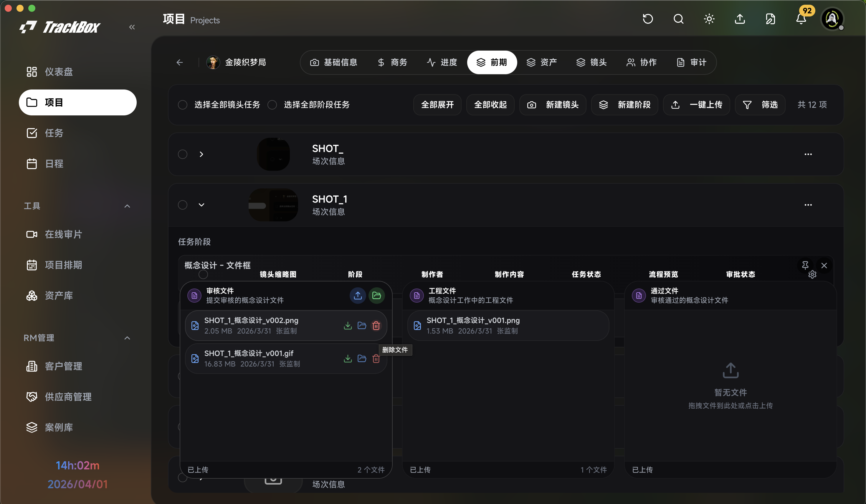
Task: Click upload icon in 通过文件 empty area
Action: (x=731, y=370)
